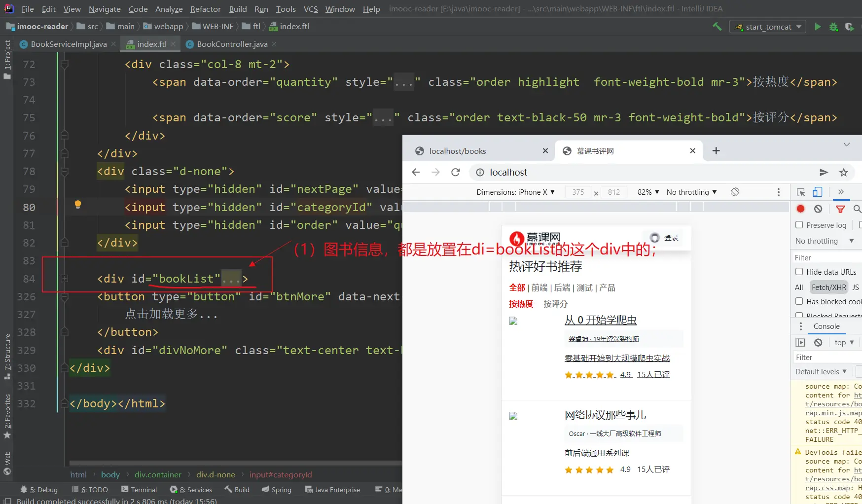Switch to the localhost/books browser tab
This screenshot has height=504, width=862.
[x=458, y=151]
